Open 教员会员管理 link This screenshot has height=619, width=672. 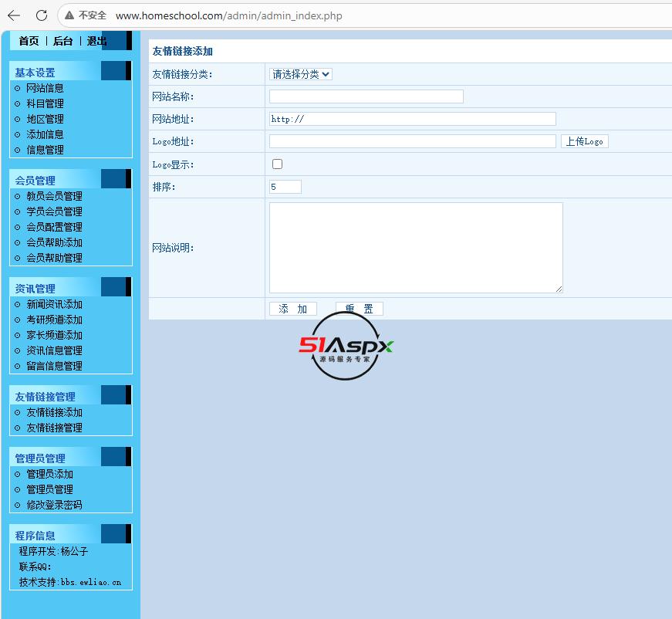tap(55, 196)
